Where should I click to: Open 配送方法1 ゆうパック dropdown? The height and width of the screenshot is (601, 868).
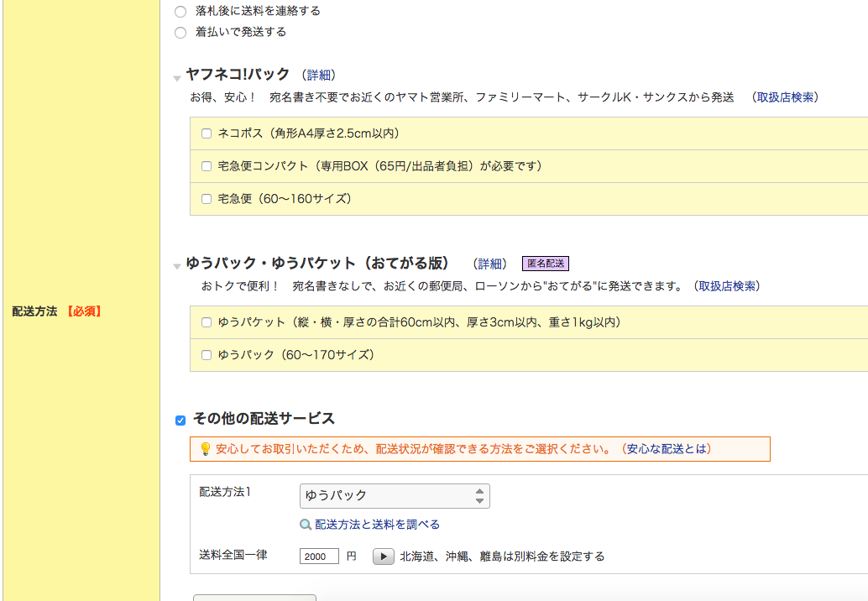395,496
